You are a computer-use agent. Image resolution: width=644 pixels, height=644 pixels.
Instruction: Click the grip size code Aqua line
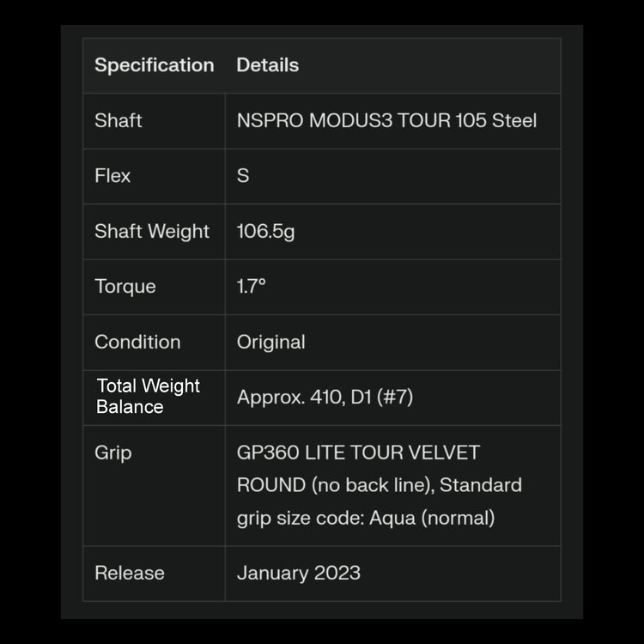366,518
